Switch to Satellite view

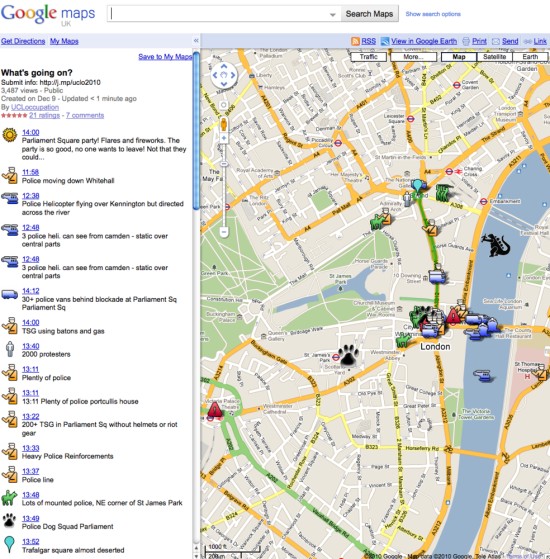[494, 57]
